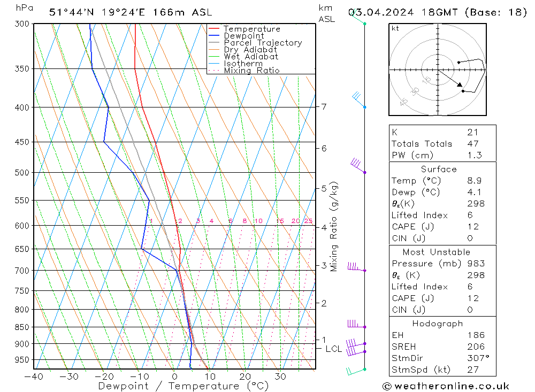Click the StmDir value 307°

[478, 358]
